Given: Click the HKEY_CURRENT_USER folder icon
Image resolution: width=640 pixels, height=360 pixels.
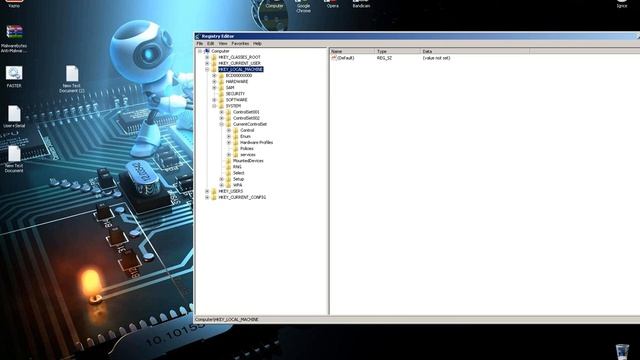Looking at the screenshot, I should click(214, 63).
